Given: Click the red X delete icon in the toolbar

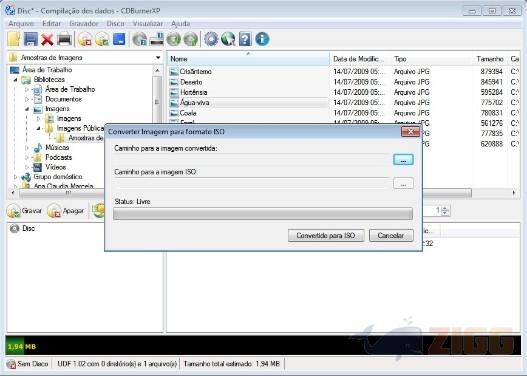Looking at the screenshot, I should [47, 40].
